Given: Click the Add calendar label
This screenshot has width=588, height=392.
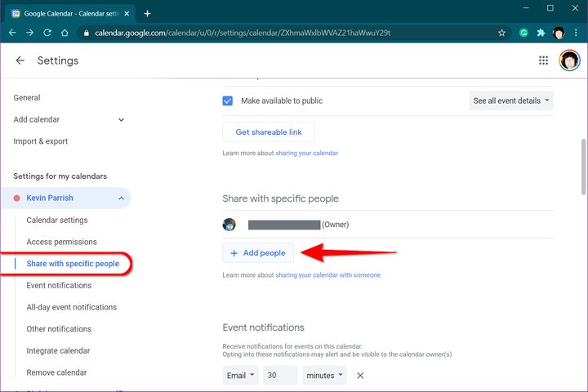Looking at the screenshot, I should point(37,120).
